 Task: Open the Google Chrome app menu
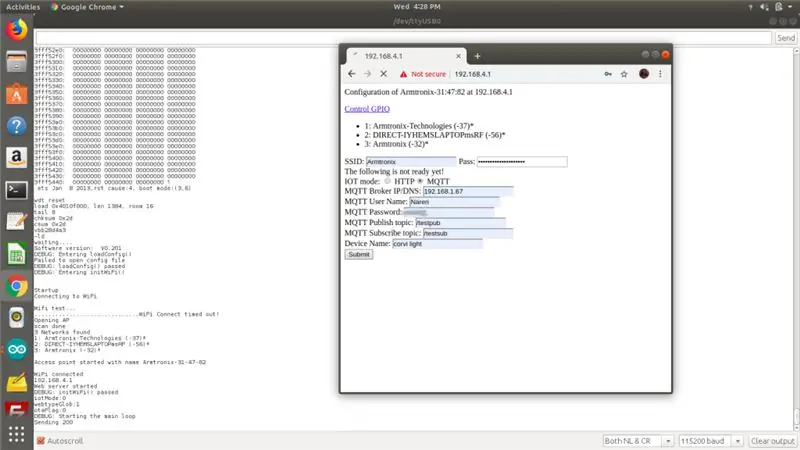pyautogui.click(x=87, y=7)
